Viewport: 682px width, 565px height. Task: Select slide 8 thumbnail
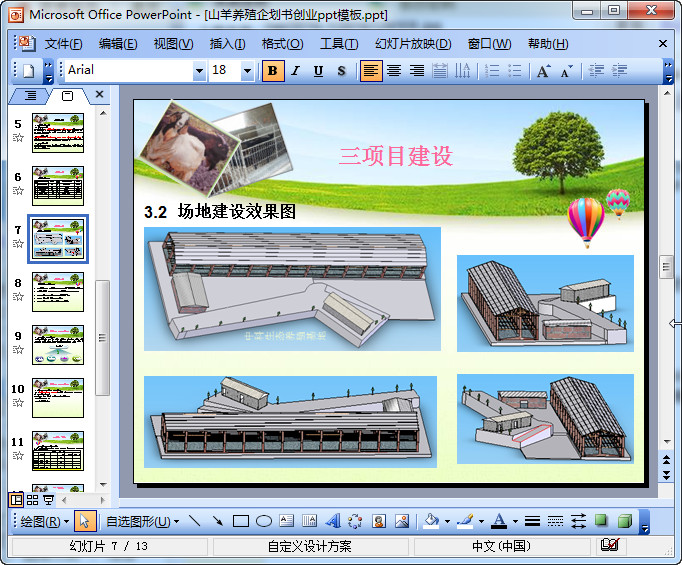point(58,292)
